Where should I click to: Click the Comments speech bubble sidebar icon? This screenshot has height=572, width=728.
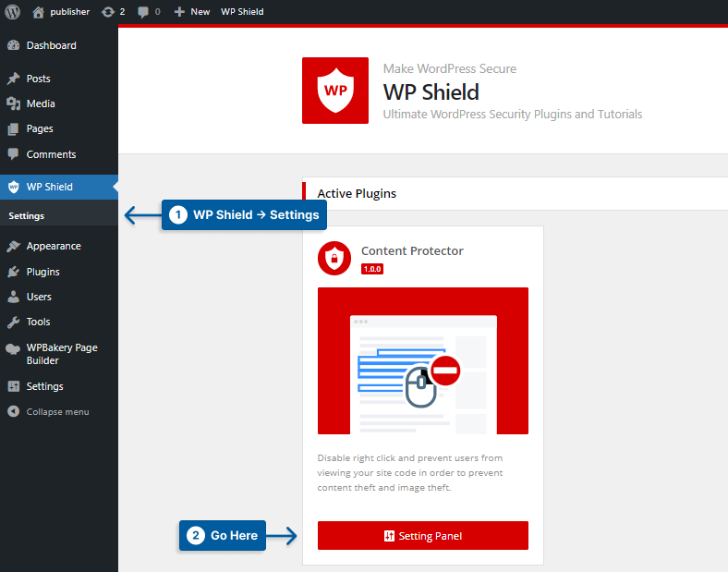[14, 153]
